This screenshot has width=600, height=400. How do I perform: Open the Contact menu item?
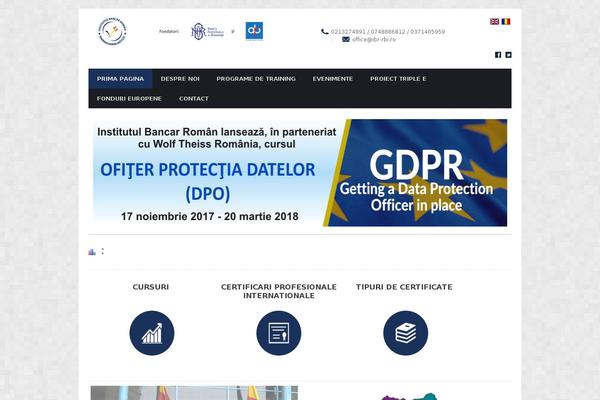[x=194, y=99]
